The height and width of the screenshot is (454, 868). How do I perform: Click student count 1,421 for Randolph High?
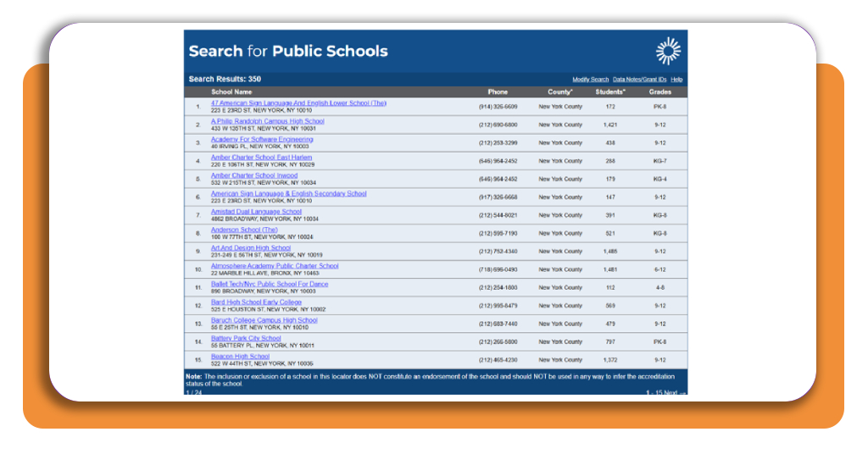point(610,125)
